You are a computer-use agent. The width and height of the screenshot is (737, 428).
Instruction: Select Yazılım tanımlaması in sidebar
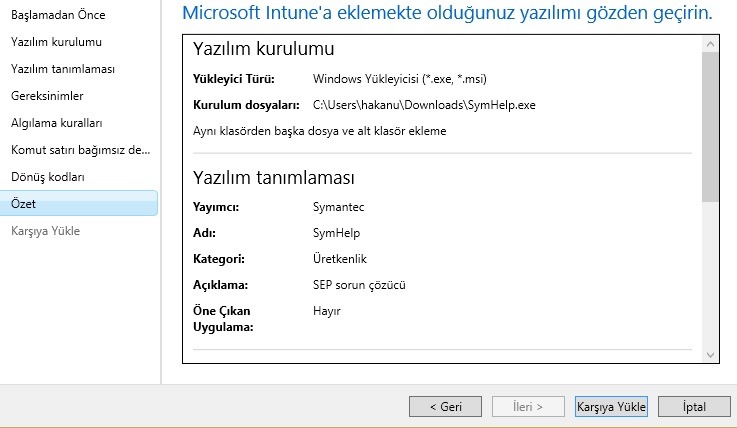(x=63, y=69)
